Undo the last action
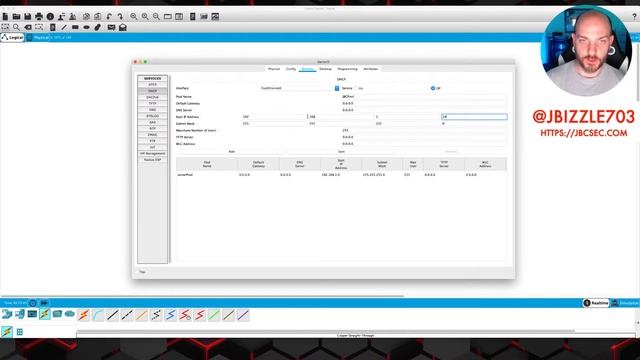The height and width of the screenshot is (360, 640). coord(109,17)
